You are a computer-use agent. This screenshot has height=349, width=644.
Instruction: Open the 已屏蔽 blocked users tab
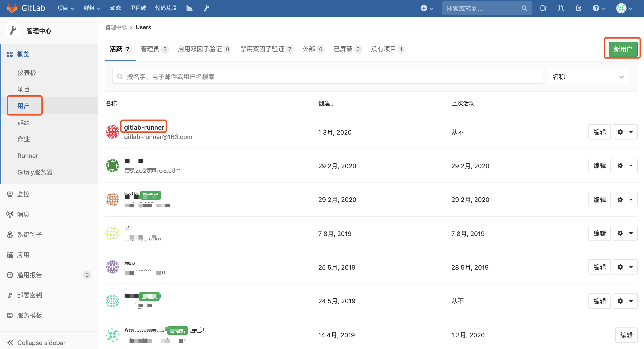[347, 49]
